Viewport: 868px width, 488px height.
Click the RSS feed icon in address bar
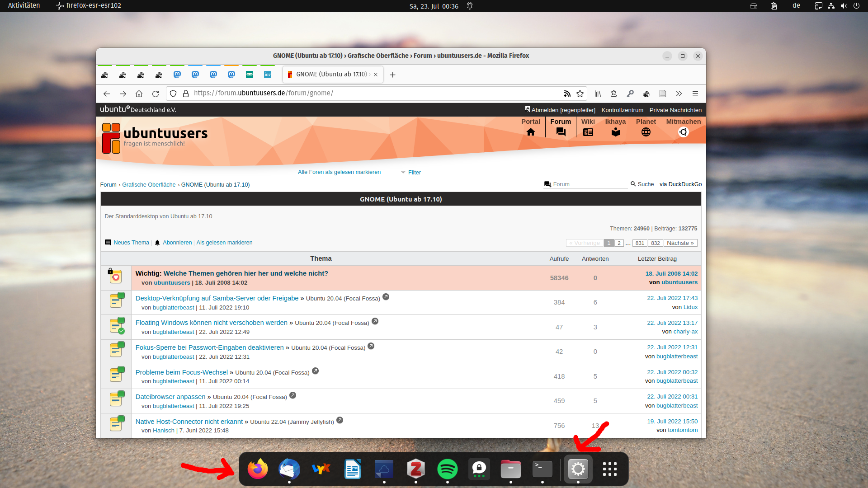[567, 94]
